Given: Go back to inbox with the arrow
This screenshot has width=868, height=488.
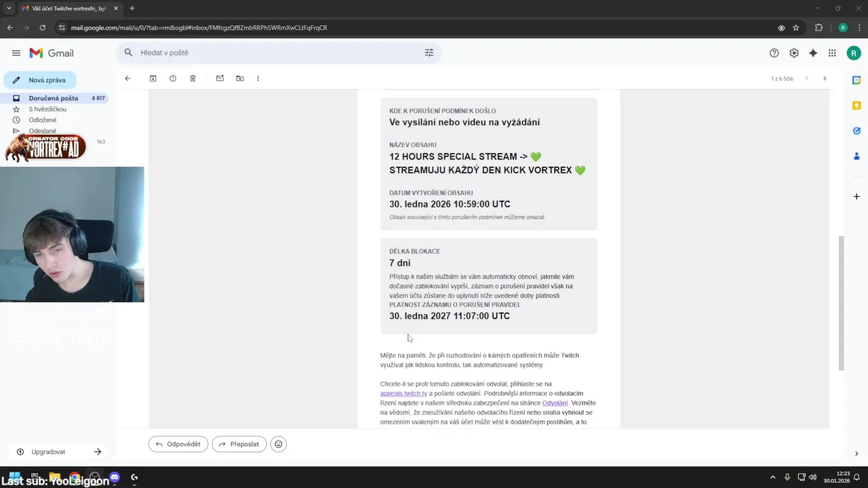Looking at the screenshot, I should point(127,79).
